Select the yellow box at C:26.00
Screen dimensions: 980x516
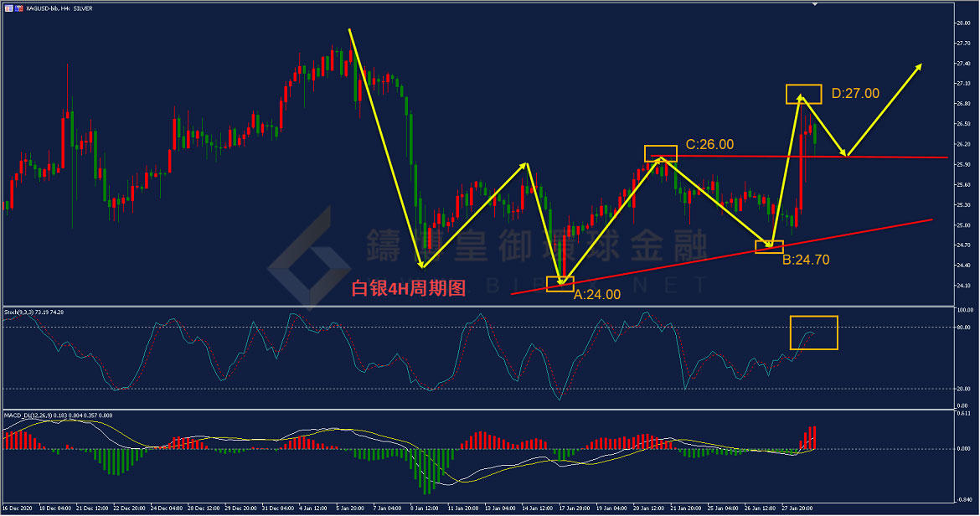pyautogui.click(x=661, y=153)
